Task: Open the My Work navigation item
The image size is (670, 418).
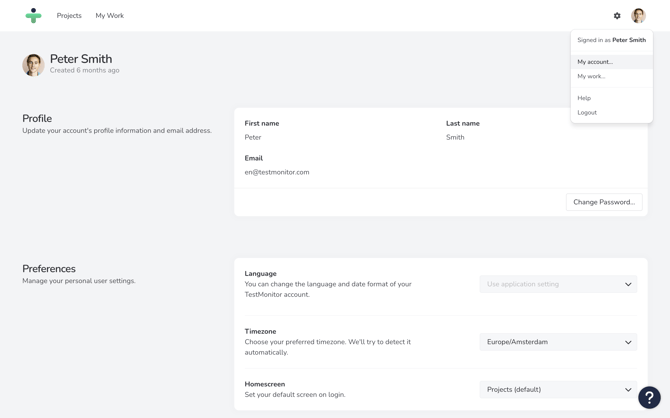Action: 109,16
